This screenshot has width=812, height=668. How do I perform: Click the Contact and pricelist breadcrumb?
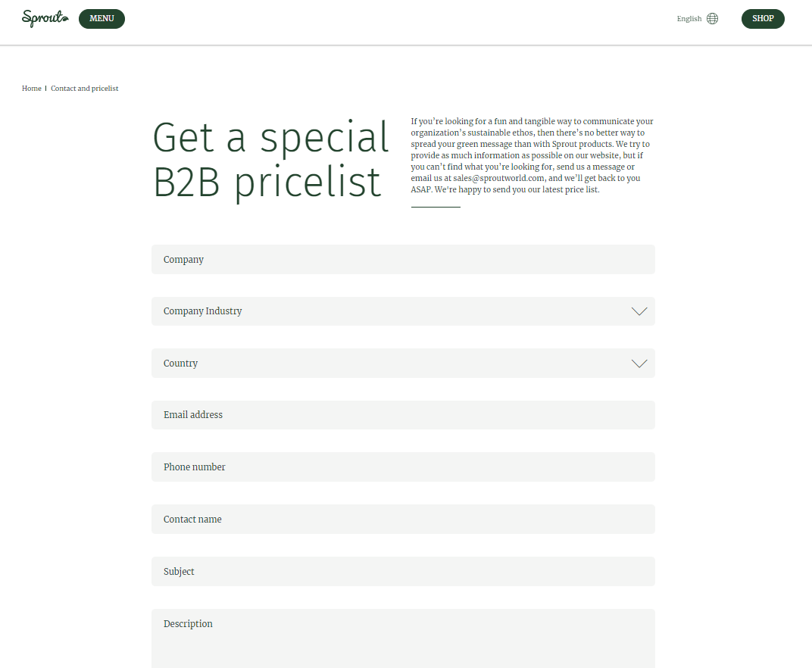(85, 89)
